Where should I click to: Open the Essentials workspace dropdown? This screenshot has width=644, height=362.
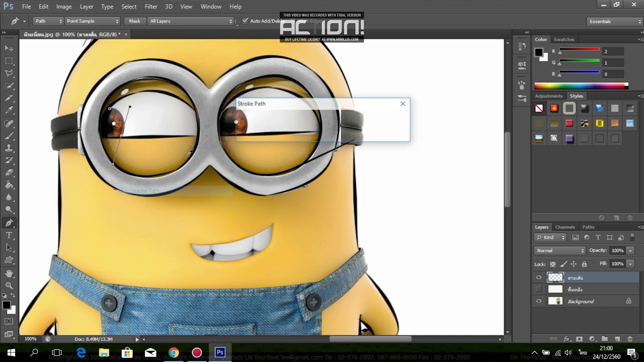click(615, 22)
